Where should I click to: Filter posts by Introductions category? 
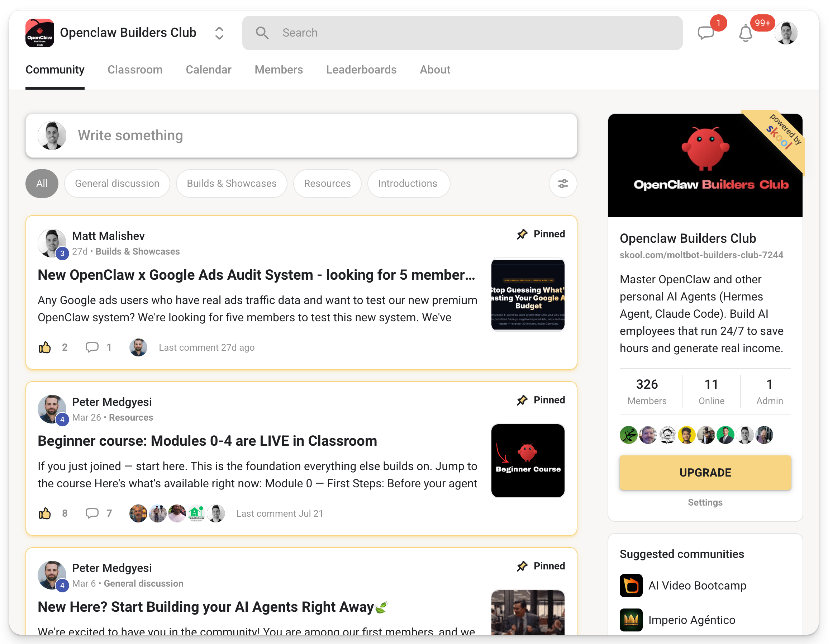pos(408,184)
